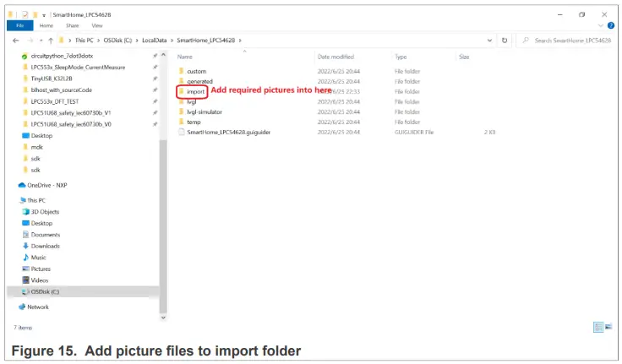The width and height of the screenshot is (622, 364).
Task: Click the back navigation arrow
Action: [x=17, y=40]
